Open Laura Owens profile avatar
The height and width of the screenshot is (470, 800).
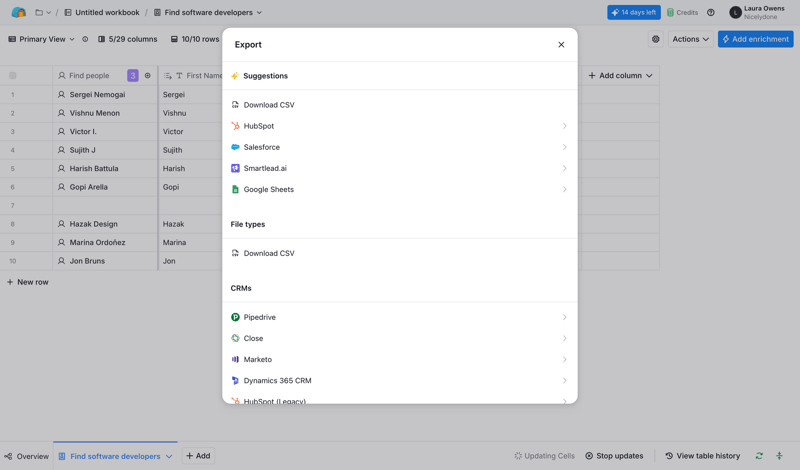(735, 13)
